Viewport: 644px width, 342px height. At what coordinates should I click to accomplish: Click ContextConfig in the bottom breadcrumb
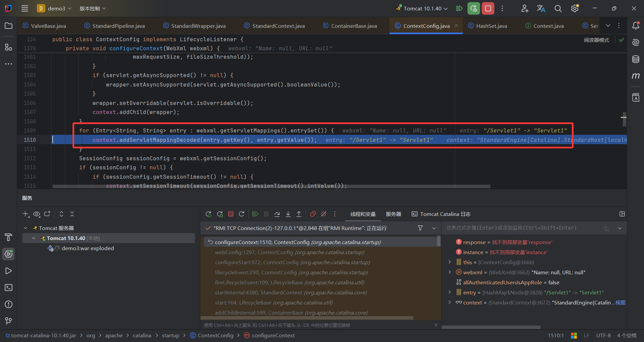[x=215, y=335]
